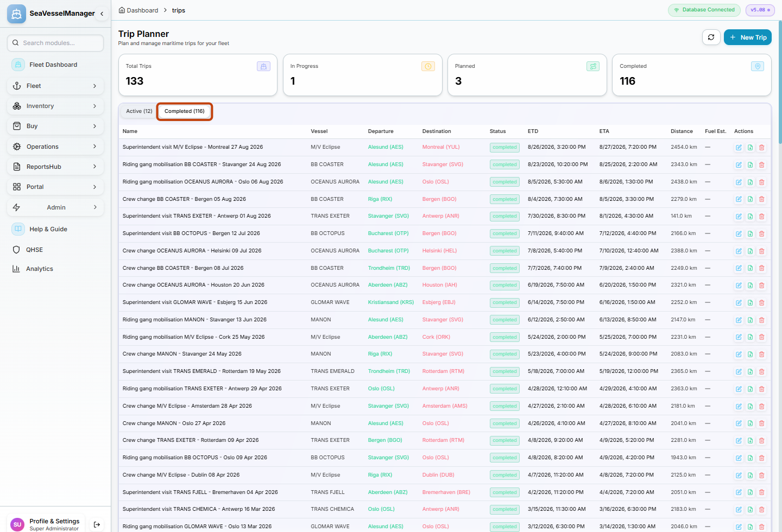782x532 pixels.
Task: Click the page vertical scrollbar
Action: 780,81
